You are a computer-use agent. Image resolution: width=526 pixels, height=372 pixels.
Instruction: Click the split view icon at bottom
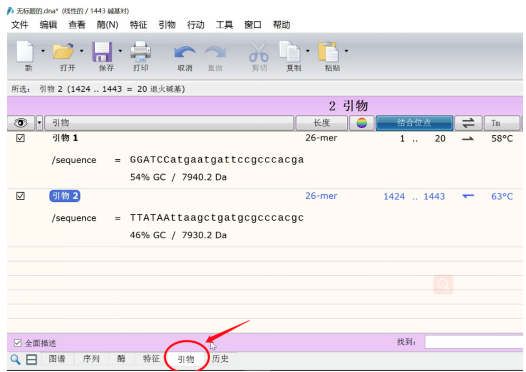click(32, 360)
